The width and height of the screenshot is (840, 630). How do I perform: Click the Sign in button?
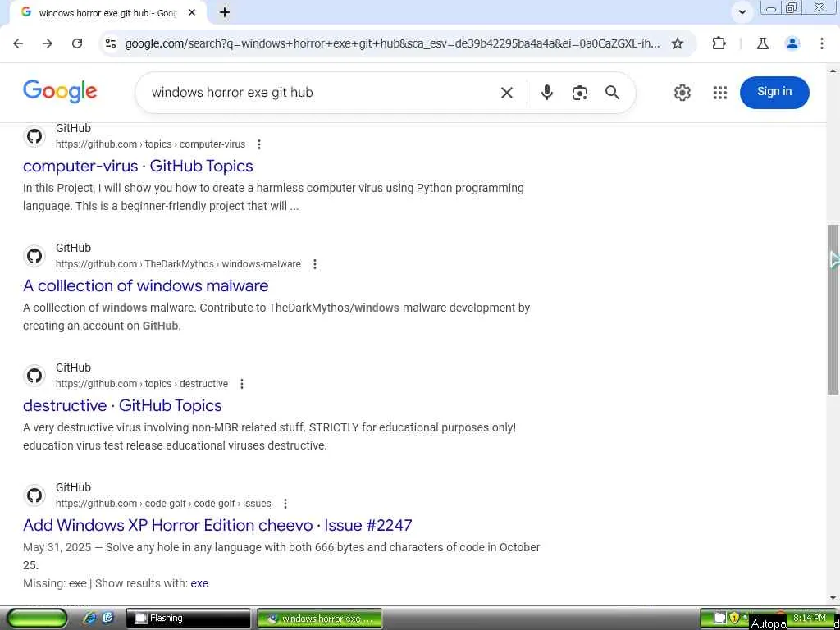774,92
